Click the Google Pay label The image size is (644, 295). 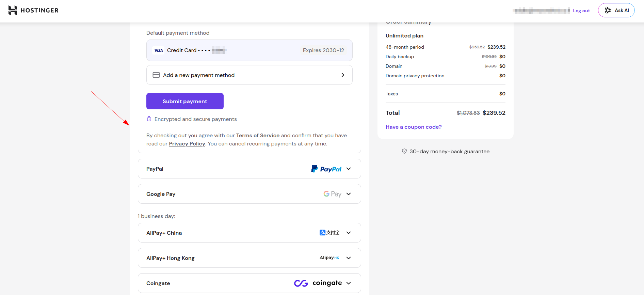(x=161, y=194)
